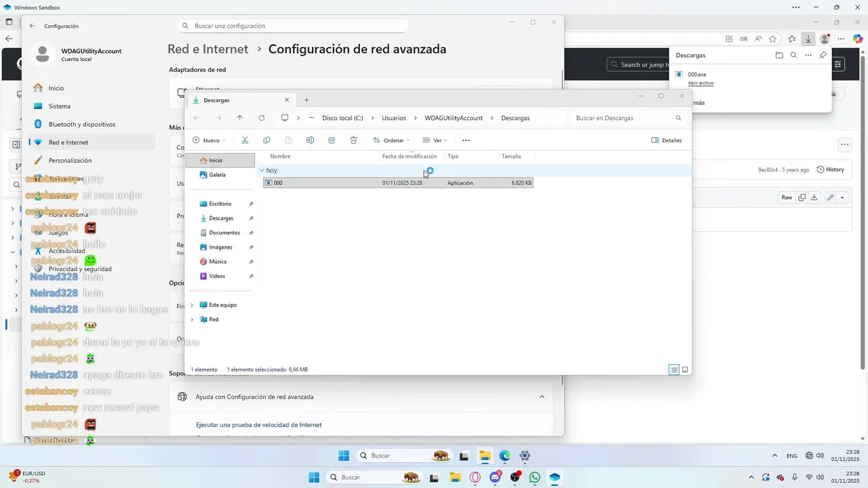Click the Copy icon in Explorer toolbar

[x=267, y=140]
